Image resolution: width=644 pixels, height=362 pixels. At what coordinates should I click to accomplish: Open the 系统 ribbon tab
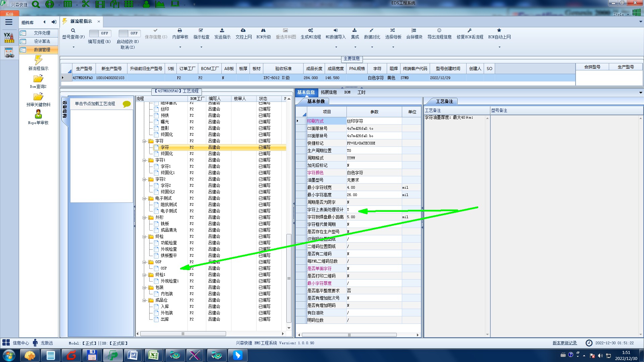click(9, 14)
